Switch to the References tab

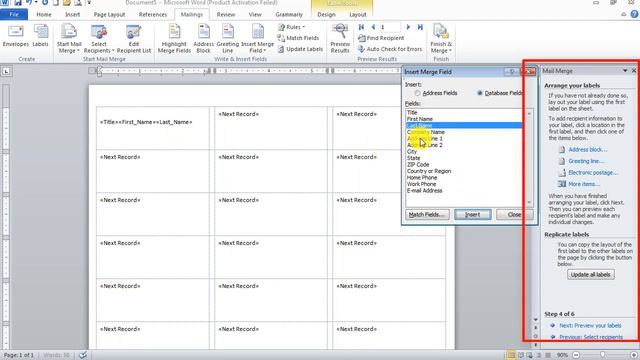pos(153,14)
